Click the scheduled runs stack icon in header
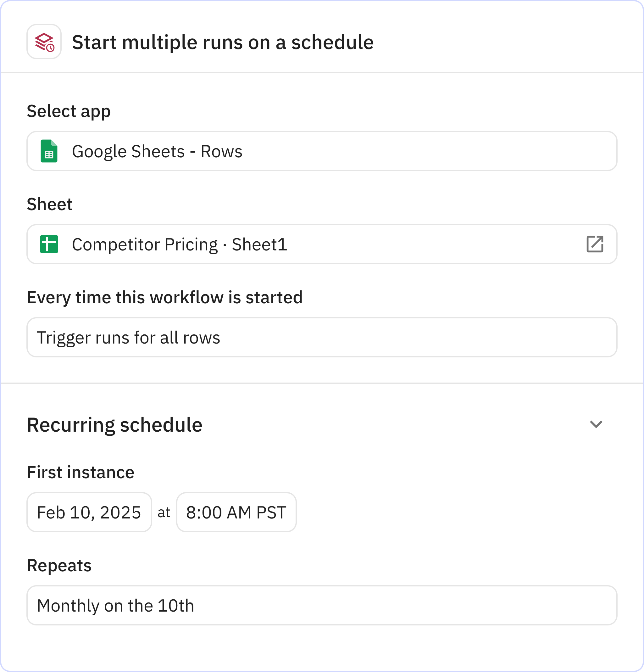 [44, 42]
